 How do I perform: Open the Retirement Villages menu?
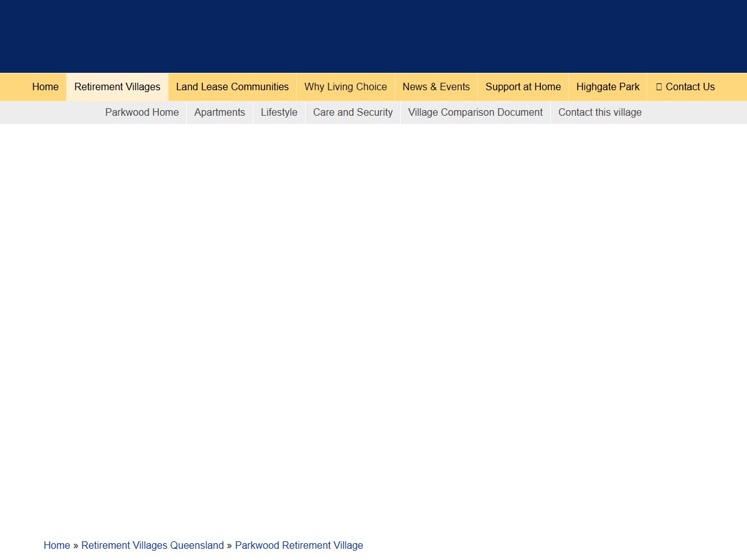click(118, 87)
